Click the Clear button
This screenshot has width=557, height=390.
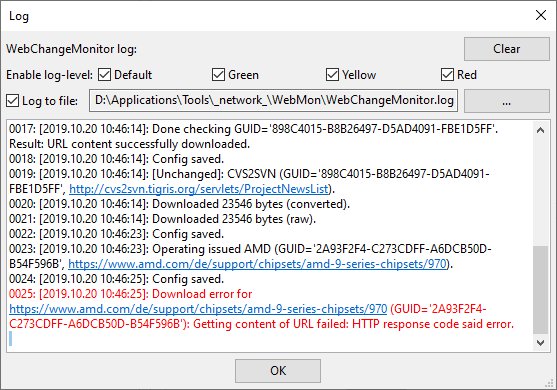tap(507, 49)
